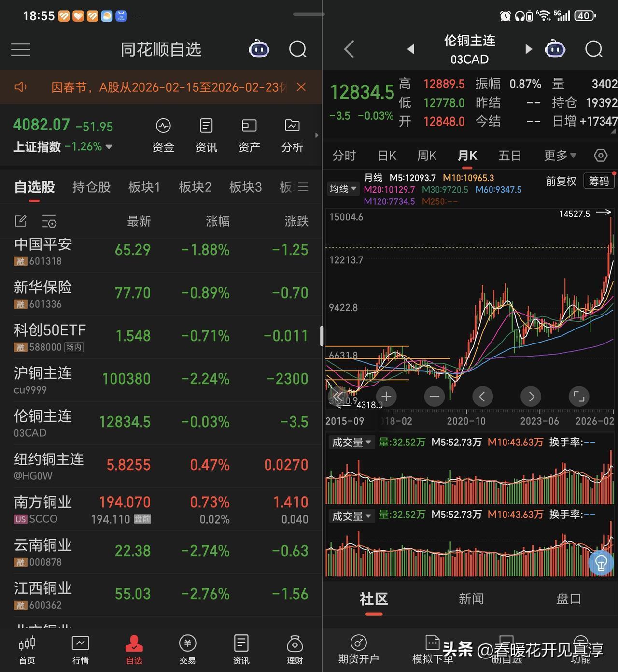Sort watchlist by 最新 price column

[x=139, y=221]
